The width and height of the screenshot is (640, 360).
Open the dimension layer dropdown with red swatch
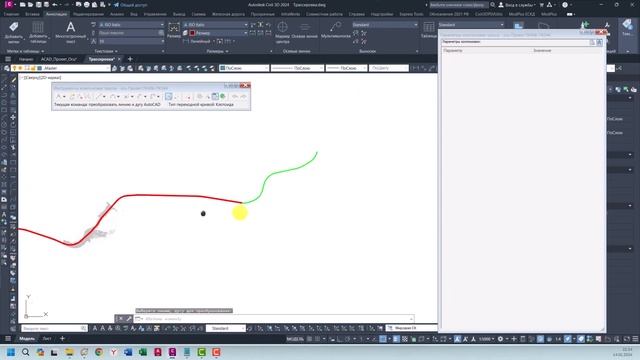[x=218, y=33]
